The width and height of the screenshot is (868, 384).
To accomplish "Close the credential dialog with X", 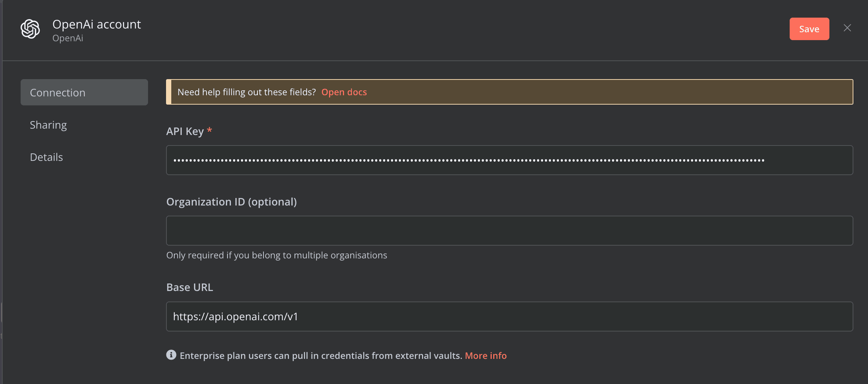I will (x=847, y=28).
